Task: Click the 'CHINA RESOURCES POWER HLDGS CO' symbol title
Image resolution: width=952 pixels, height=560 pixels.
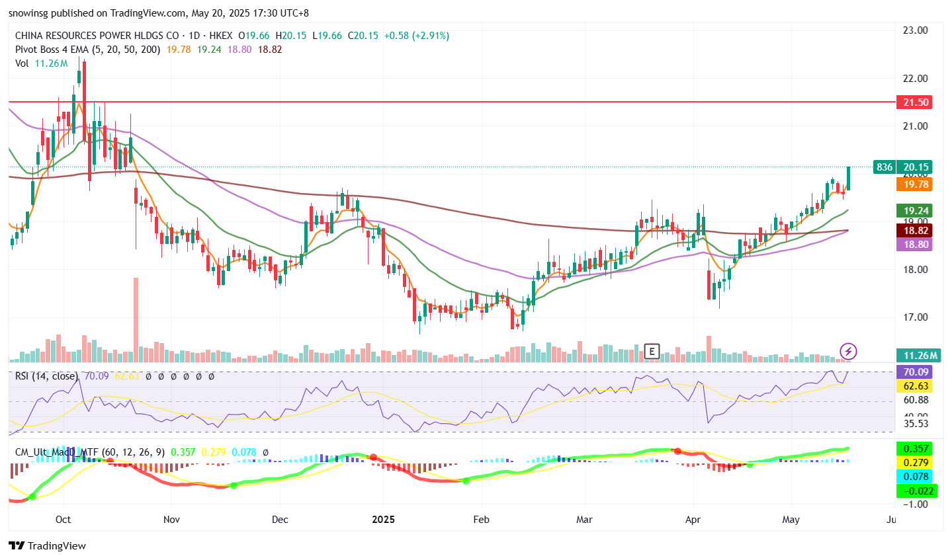Action: [x=97, y=36]
